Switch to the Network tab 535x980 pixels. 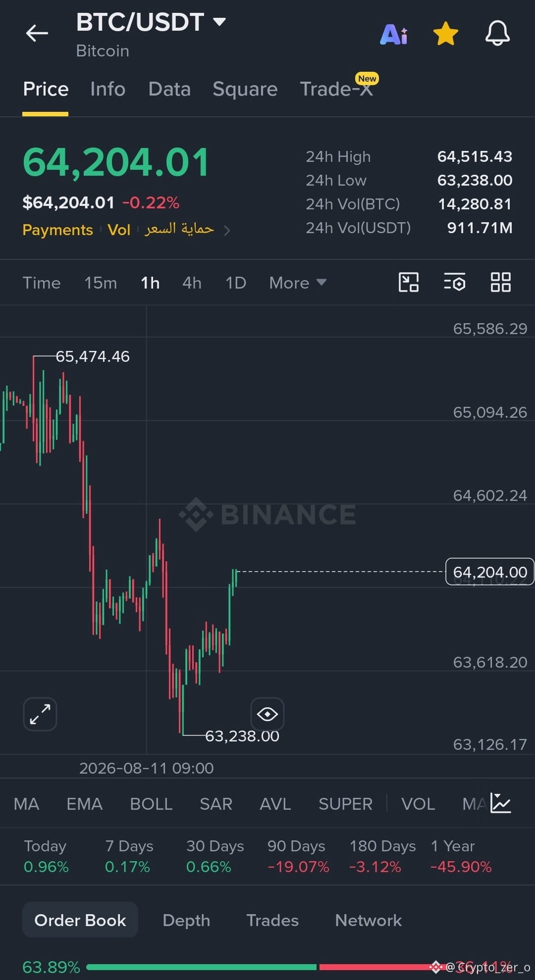pyautogui.click(x=368, y=920)
